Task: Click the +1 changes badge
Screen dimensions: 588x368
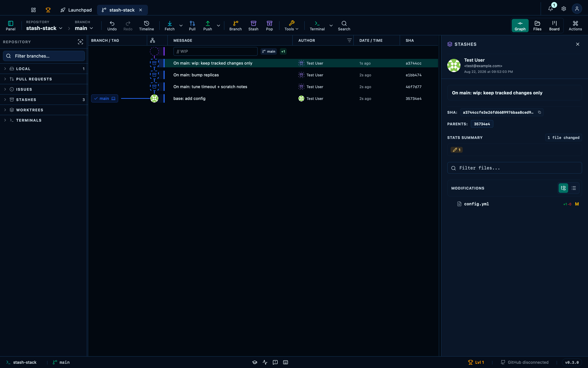Action: (x=283, y=51)
